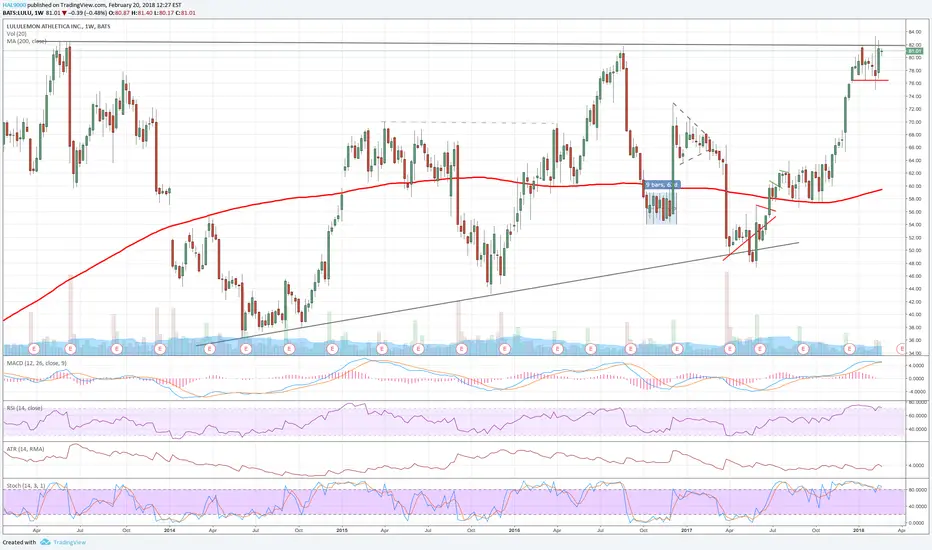The width and height of the screenshot is (932, 550).
Task: Click the 84.00 price axis label
Action: click(x=915, y=32)
